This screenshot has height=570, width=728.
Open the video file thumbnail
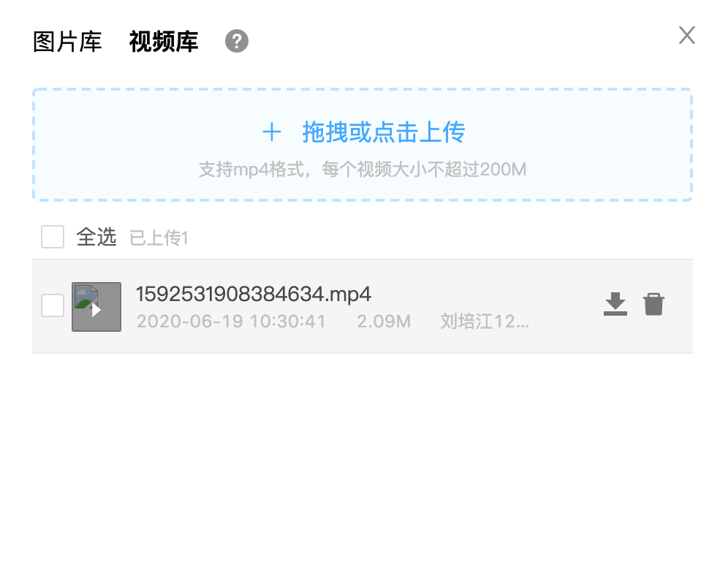tap(96, 307)
